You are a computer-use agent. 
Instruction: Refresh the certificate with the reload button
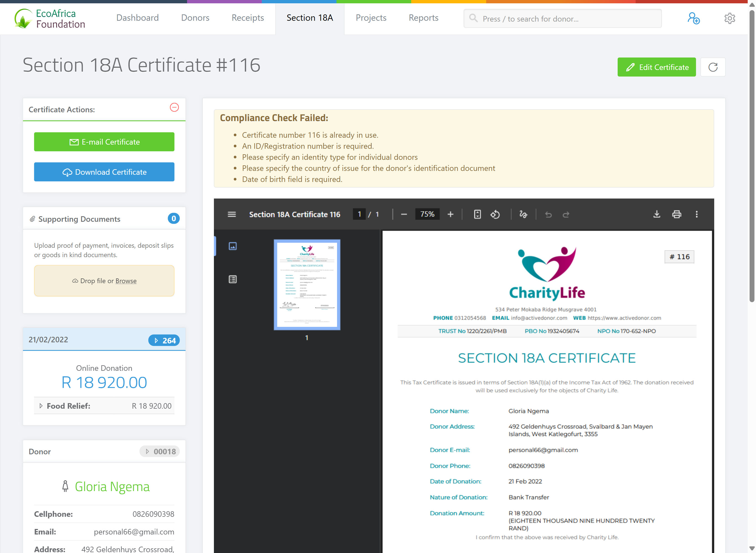713,67
